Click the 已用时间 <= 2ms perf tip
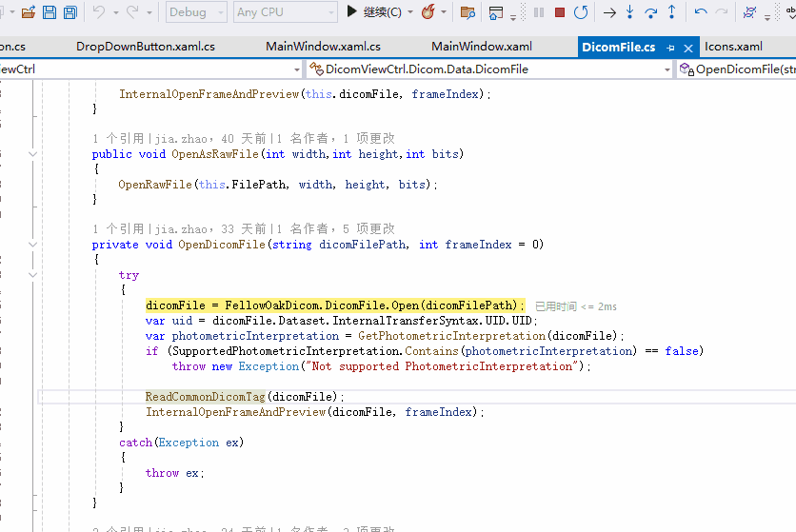 [x=576, y=306]
